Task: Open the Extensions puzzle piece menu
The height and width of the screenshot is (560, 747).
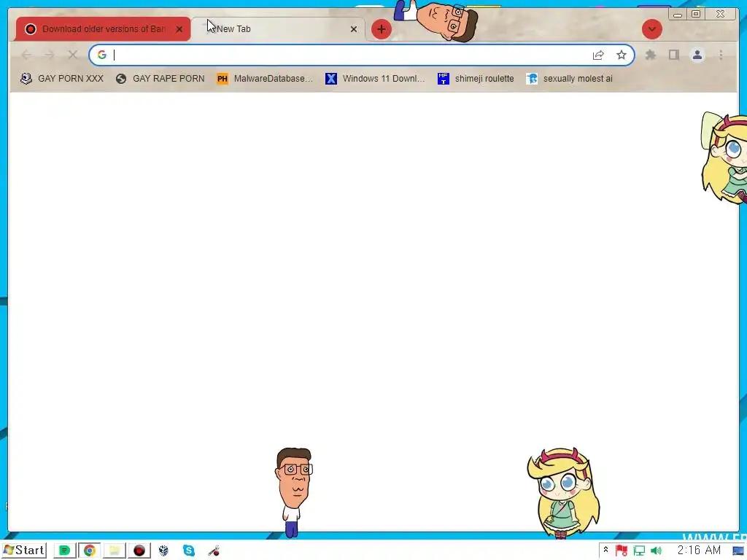Action: pos(651,55)
